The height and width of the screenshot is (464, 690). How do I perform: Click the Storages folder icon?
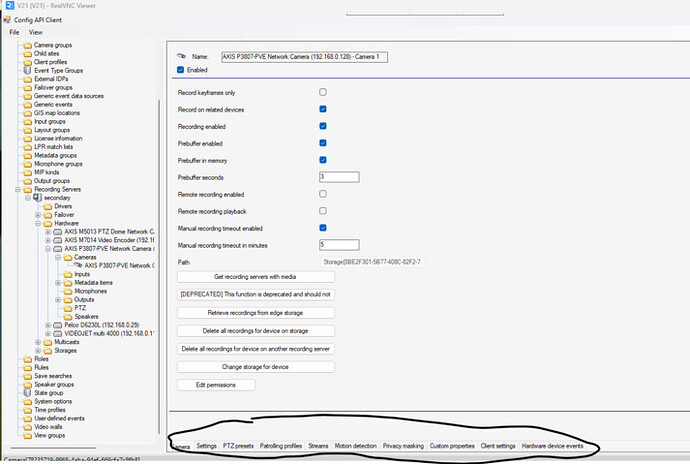click(x=48, y=350)
